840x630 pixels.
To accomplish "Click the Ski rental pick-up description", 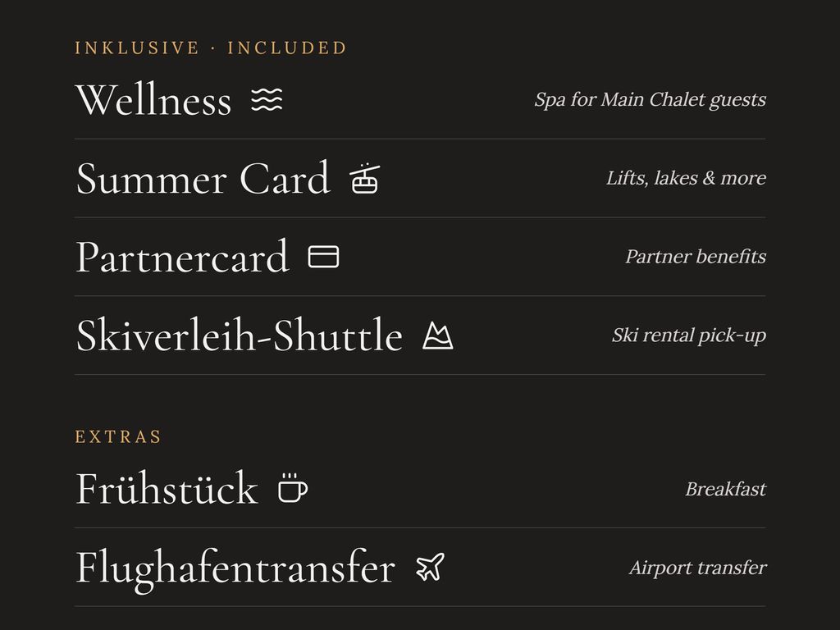I will [689, 336].
